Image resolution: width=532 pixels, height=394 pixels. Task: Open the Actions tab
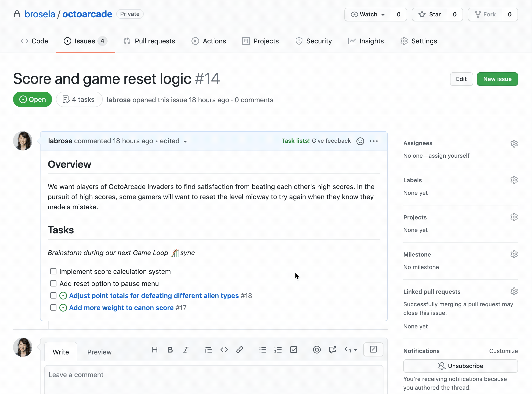pyautogui.click(x=209, y=41)
